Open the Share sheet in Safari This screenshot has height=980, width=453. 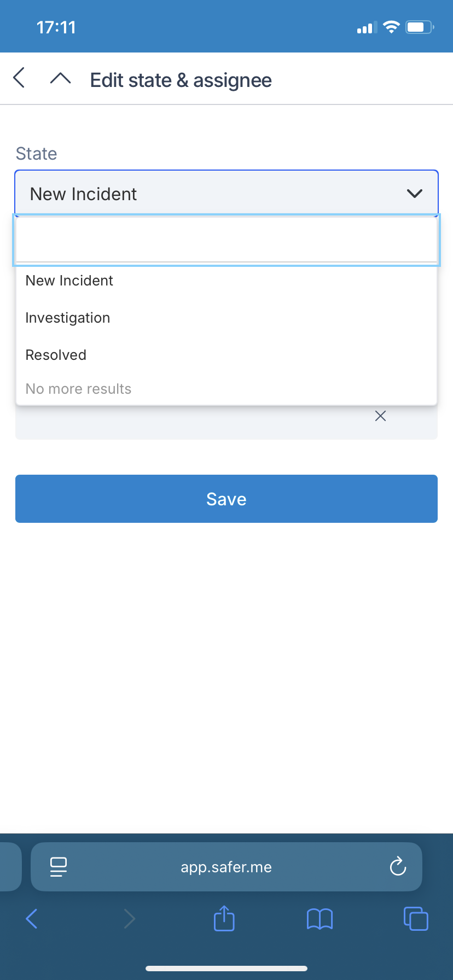pyautogui.click(x=224, y=919)
